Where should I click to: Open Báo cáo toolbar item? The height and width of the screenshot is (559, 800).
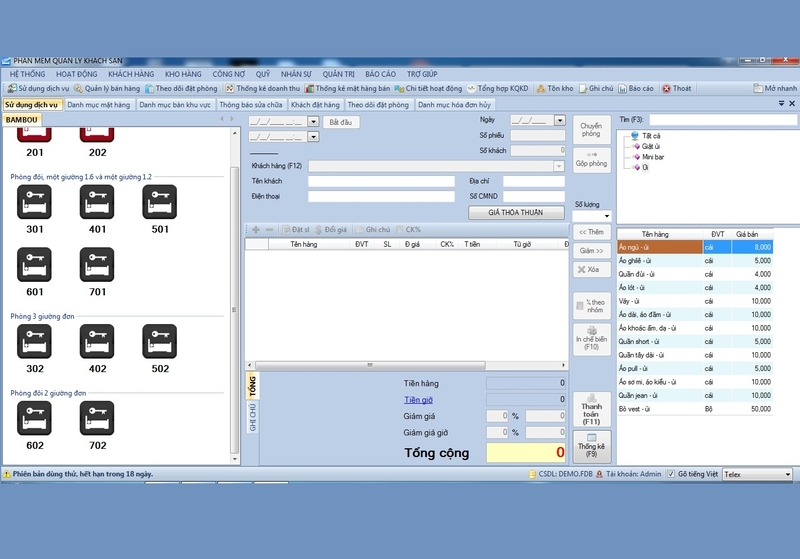click(636, 88)
